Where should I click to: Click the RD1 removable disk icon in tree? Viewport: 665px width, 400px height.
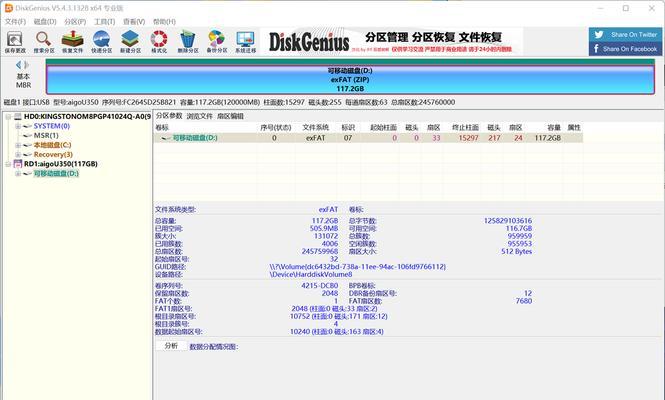[18, 164]
